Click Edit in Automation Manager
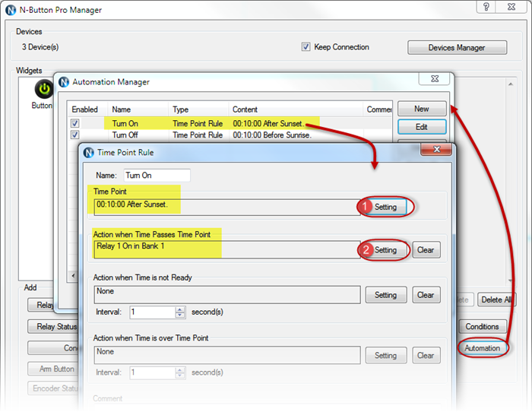Image resolution: width=532 pixels, height=412 pixels. pos(422,127)
